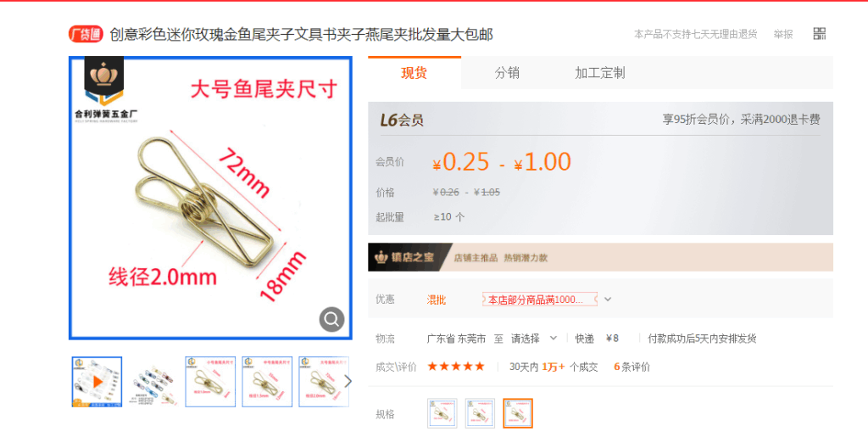This screenshot has height=437, width=868.
Task: Open the QR code icon
Action: click(820, 34)
